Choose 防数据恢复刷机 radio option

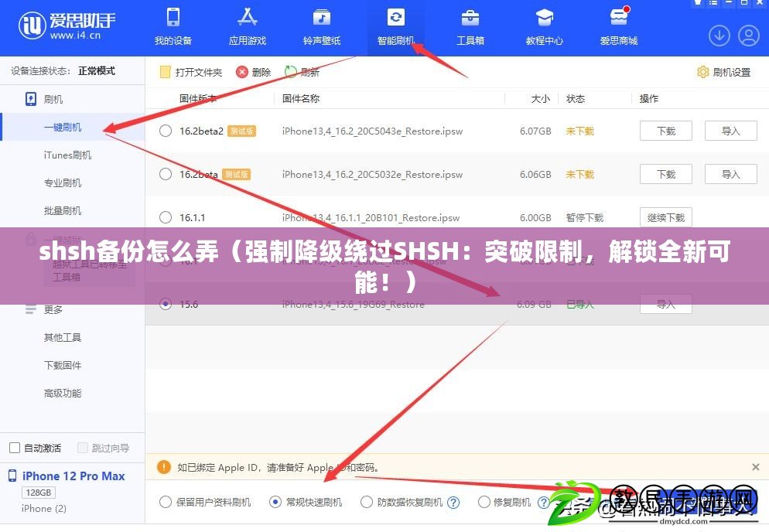click(367, 502)
